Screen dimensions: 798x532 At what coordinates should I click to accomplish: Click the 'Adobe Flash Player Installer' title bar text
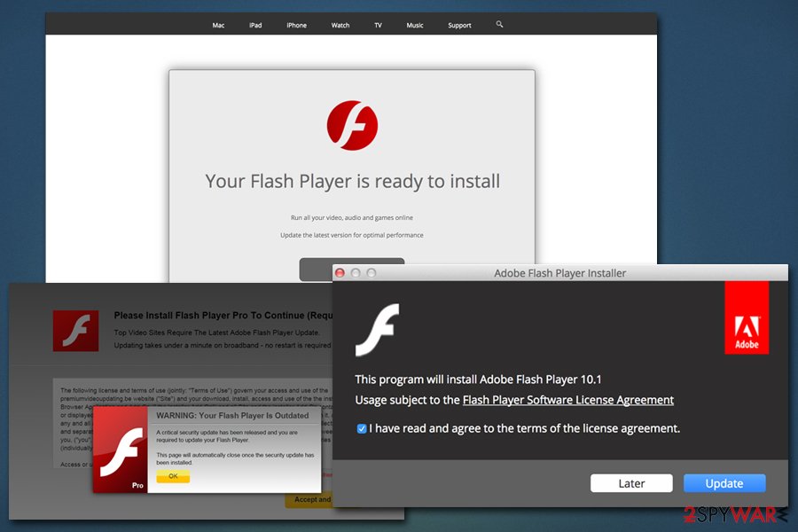tap(559, 273)
